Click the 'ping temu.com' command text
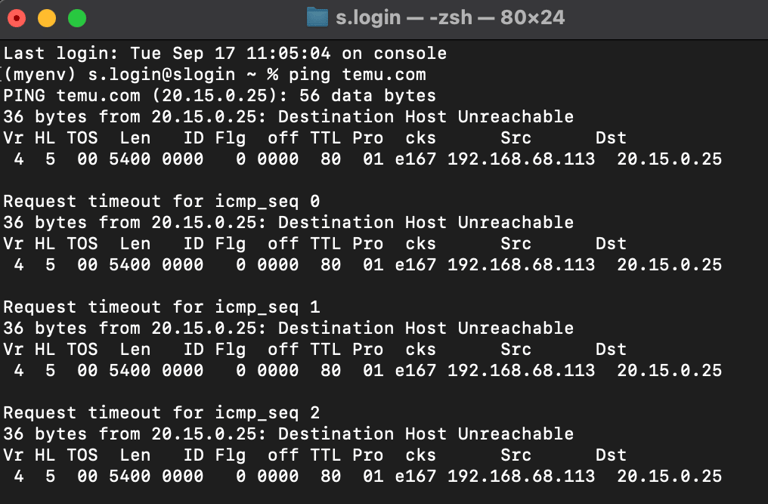This screenshot has width=768, height=504. (357, 74)
